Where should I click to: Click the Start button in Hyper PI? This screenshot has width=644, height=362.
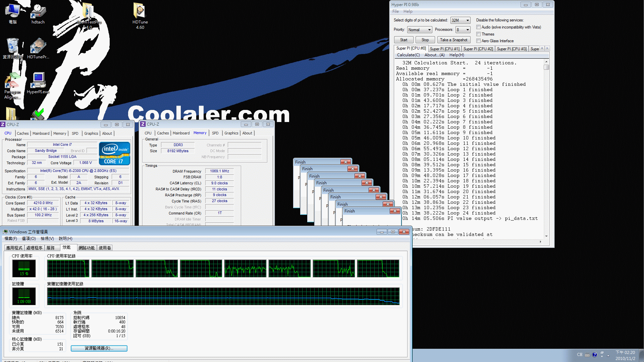[x=404, y=40]
